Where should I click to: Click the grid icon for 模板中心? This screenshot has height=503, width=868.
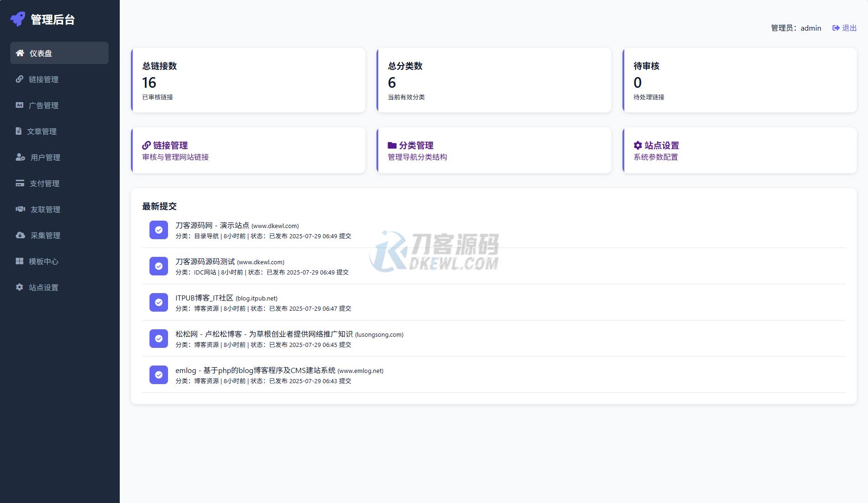(19, 261)
